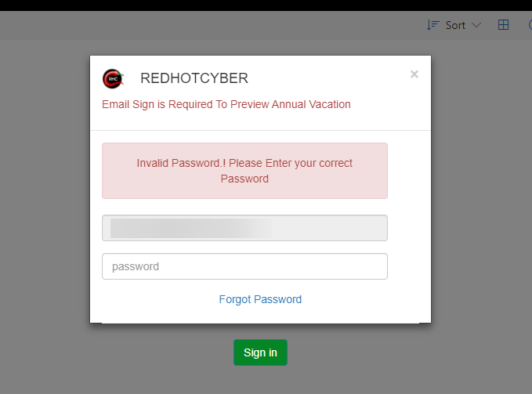Click the round RHC logo
This screenshot has height=394, width=532.
112,78
